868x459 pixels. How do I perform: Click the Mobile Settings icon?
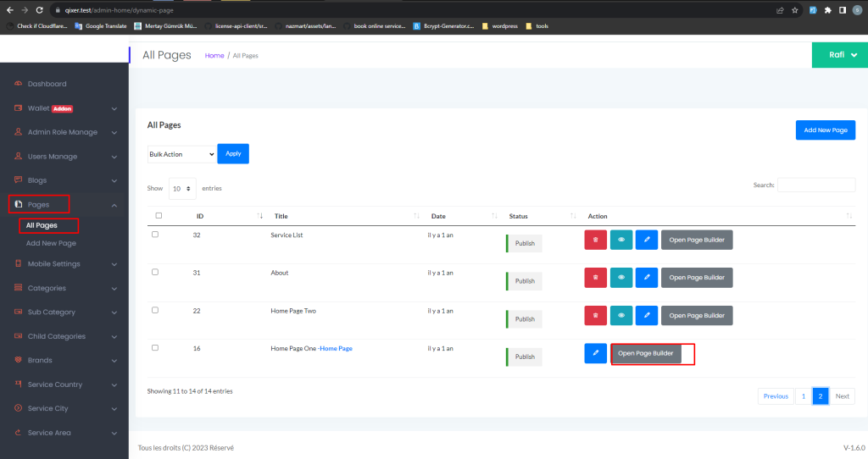point(19,263)
